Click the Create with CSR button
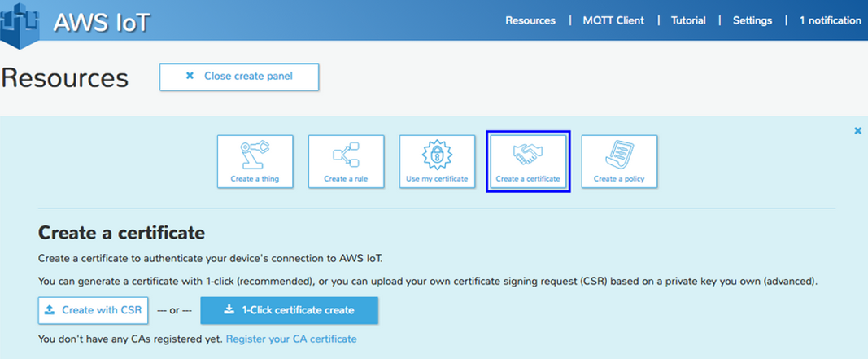Viewport: 868px width, 359px height. pyautogui.click(x=91, y=310)
